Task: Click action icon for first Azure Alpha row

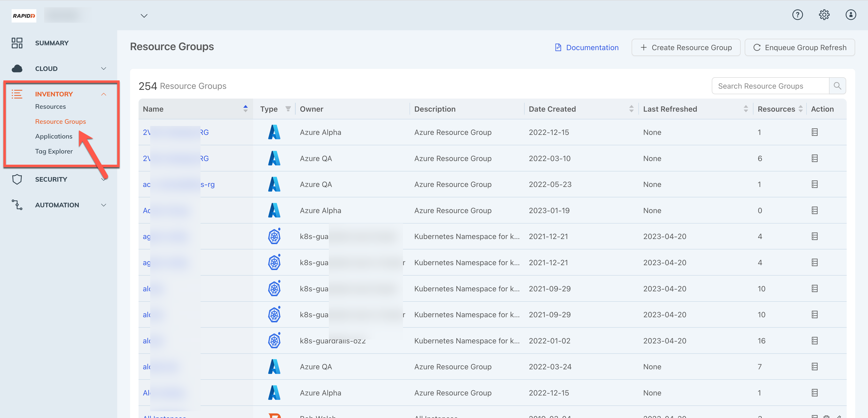Action: 814,132
